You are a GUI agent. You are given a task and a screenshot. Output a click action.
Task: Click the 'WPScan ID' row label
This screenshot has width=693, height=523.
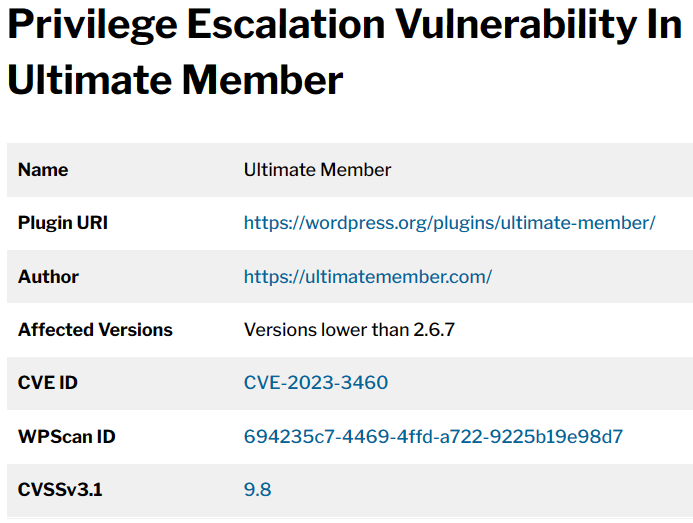[x=67, y=436]
